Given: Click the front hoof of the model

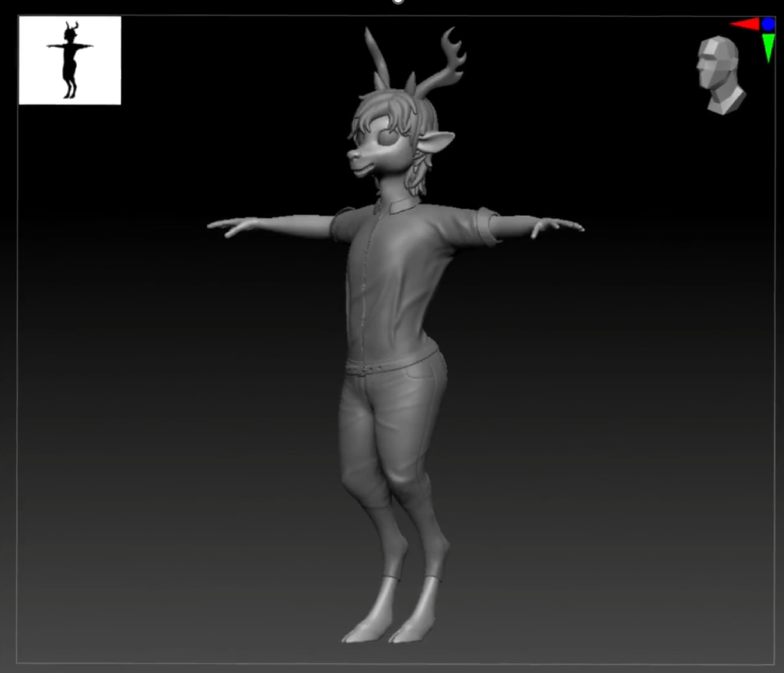Looking at the screenshot, I should click(x=360, y=632).
